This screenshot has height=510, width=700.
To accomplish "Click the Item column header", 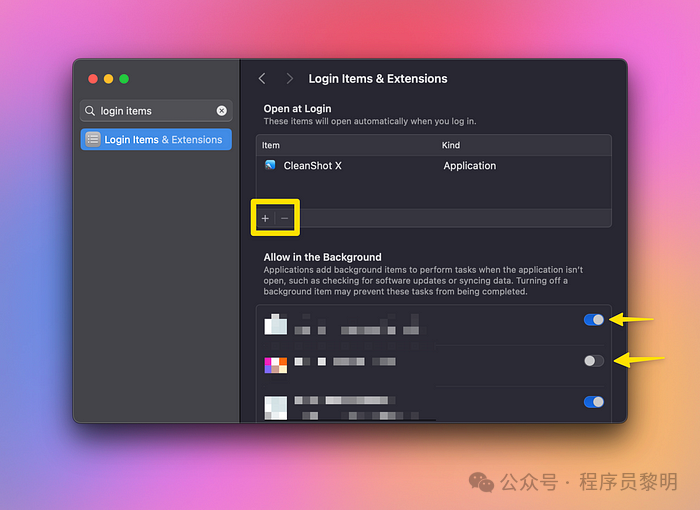I will 271,145.
